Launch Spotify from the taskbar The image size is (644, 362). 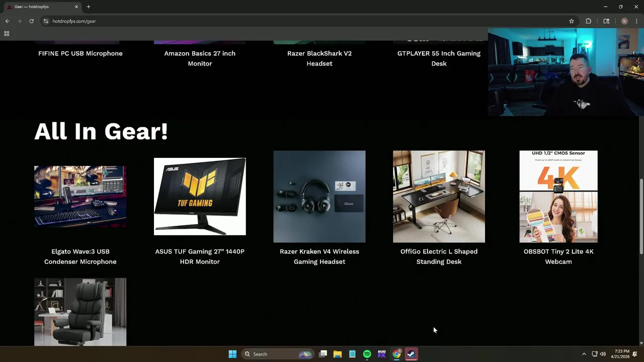(367, 354)
